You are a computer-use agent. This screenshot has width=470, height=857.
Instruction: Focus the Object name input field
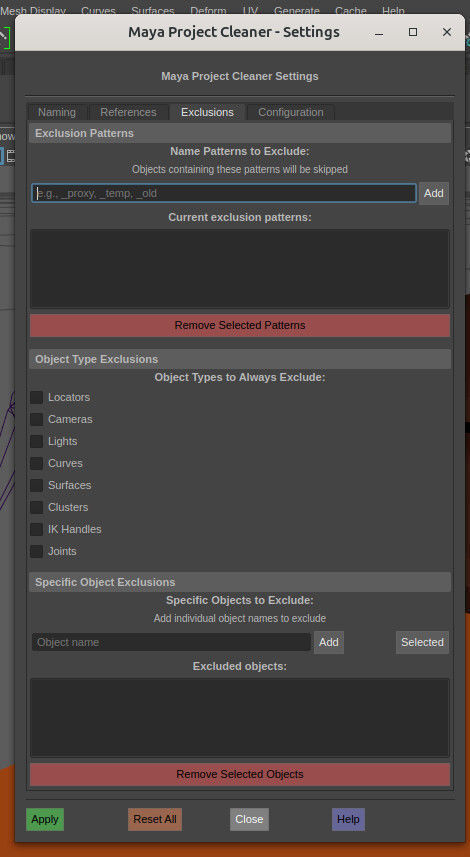click(x=172, y=642)
